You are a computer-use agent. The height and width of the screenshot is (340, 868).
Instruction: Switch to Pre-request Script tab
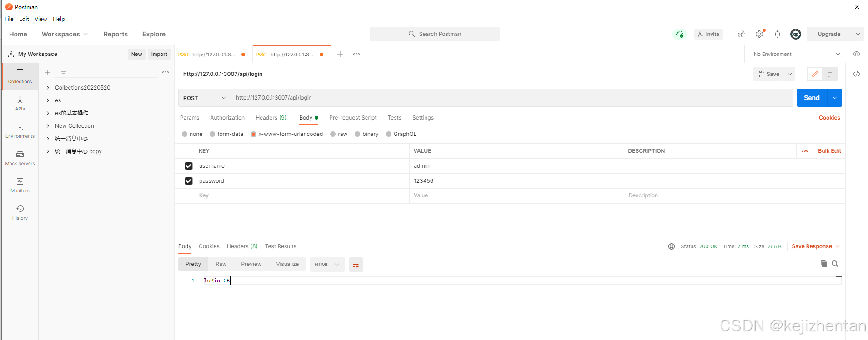[353, 118]
